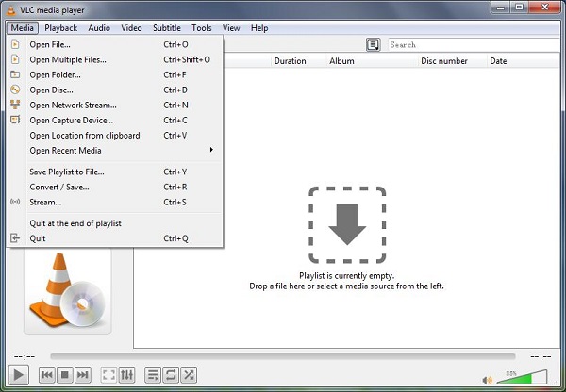The image size is (566, 392).
Task: Click the Play button
Action: point(19,375)
